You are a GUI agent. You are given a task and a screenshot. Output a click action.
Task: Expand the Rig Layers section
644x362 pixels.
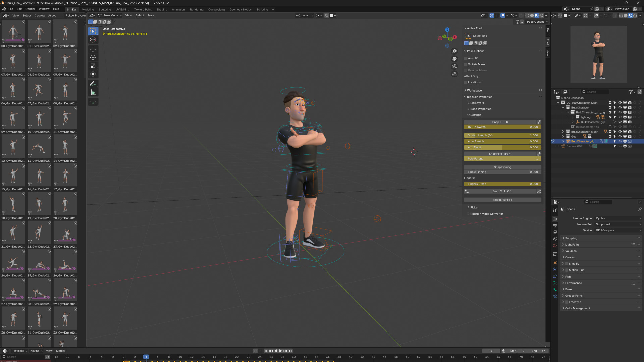(477, 103)
